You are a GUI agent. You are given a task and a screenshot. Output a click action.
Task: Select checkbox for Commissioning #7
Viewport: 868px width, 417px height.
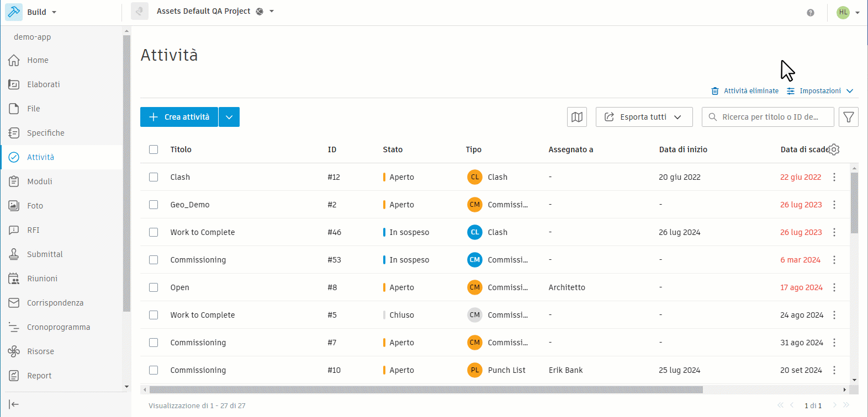(x=154, y=343)
